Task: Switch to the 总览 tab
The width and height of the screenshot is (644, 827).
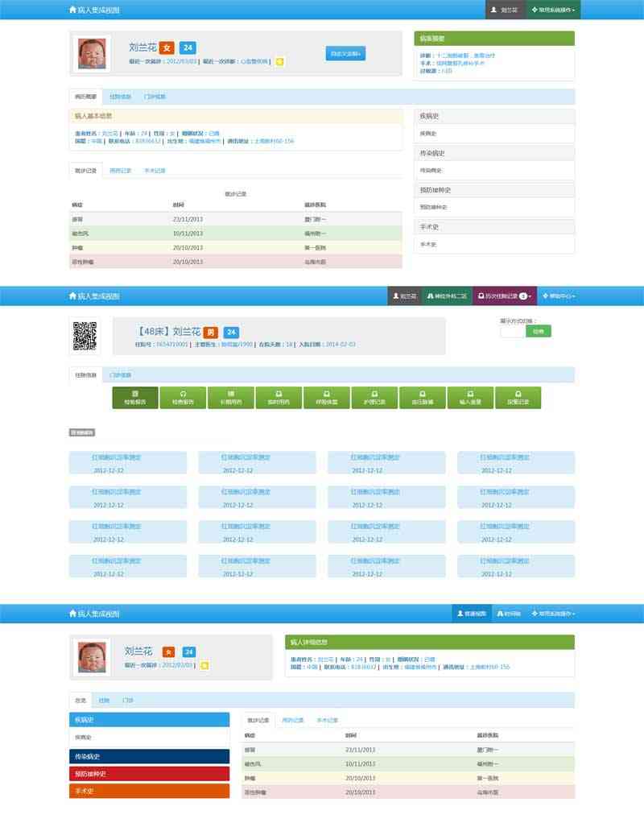Action: coord(80,701)
